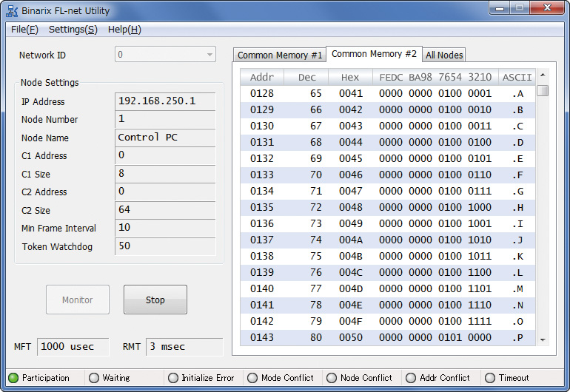
Task: Click the Hex column header
Action: 350,77
